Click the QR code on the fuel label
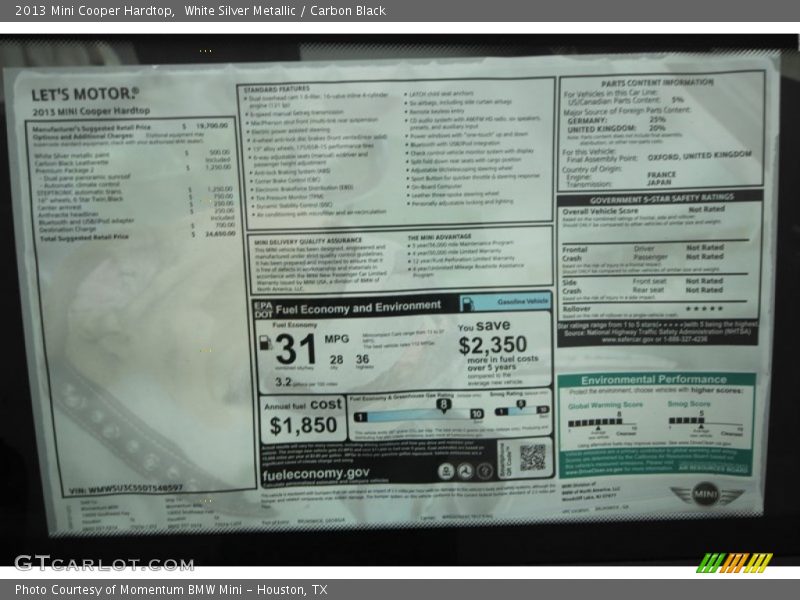The image size is (800, 600). [x=532, y=457]
